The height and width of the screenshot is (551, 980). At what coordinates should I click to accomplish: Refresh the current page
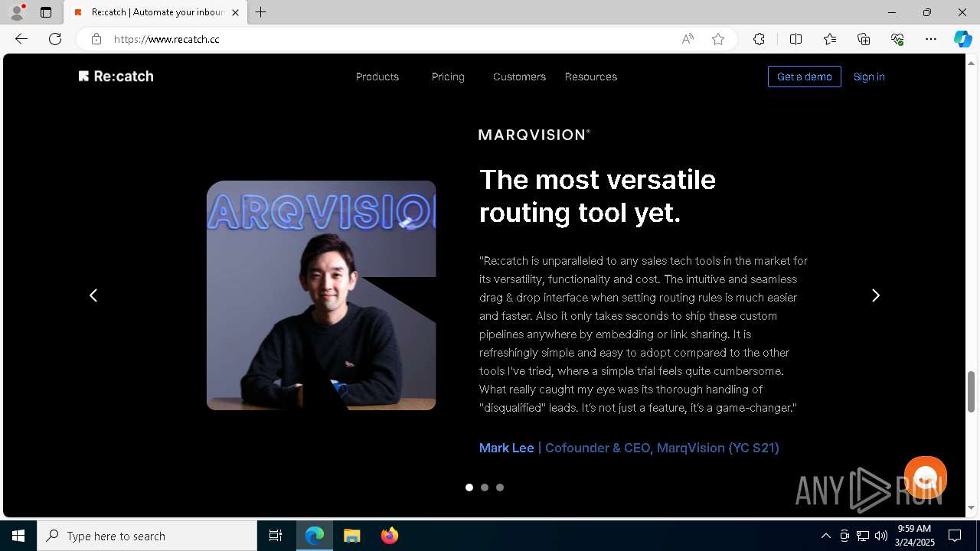click(x=55, y=39)
